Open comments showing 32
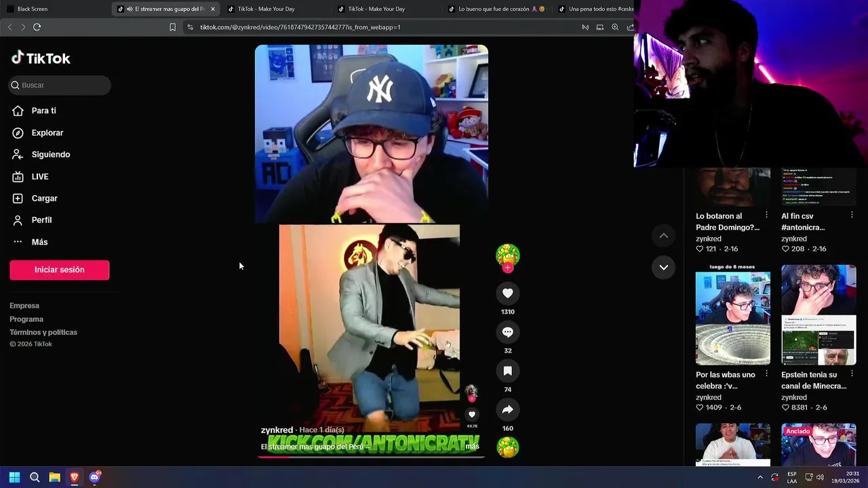868x488 pixels. (507, 332)
